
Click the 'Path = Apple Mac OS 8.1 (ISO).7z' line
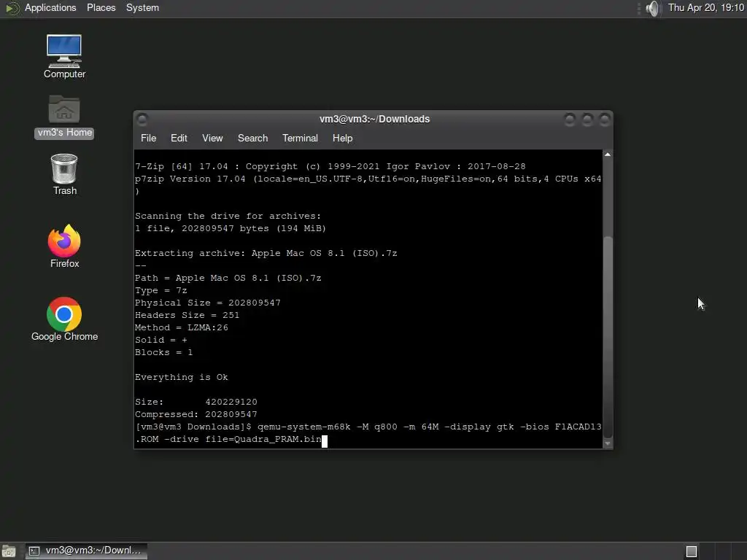[x=228, y=278]
